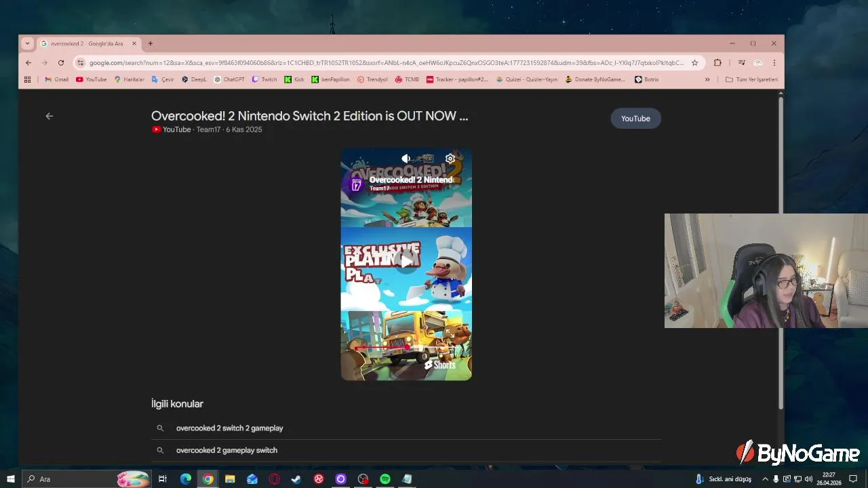Open the Chrome tab search dropdown
The image size is (868, 488).
(x=27, y=43)
